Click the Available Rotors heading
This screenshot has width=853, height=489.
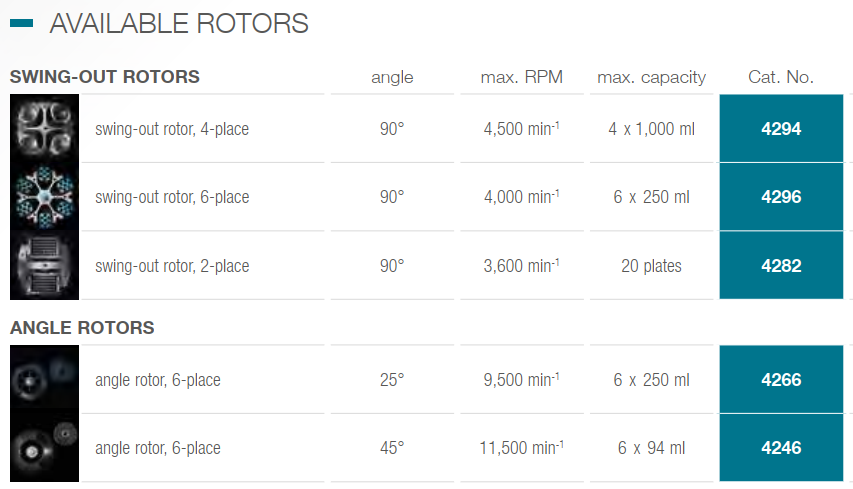coord(179,23)
